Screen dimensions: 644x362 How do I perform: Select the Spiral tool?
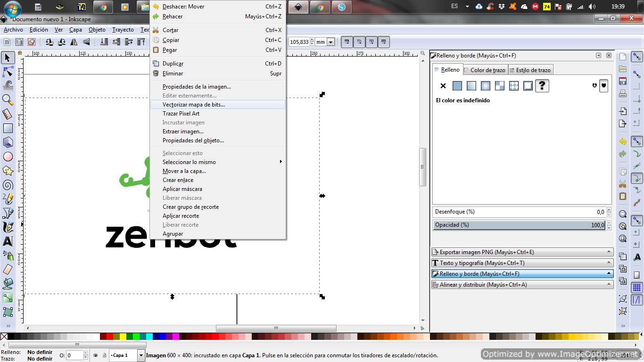tap(8, 185)
